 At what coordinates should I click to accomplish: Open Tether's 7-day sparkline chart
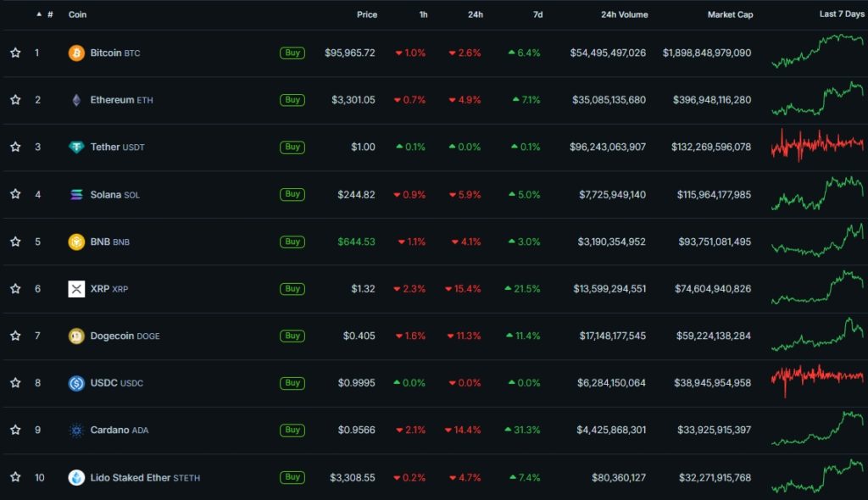tap(817, 145)
